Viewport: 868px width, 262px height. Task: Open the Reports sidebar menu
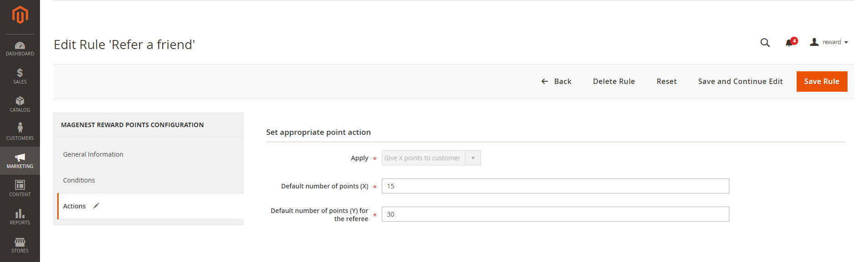coord(20,217)
